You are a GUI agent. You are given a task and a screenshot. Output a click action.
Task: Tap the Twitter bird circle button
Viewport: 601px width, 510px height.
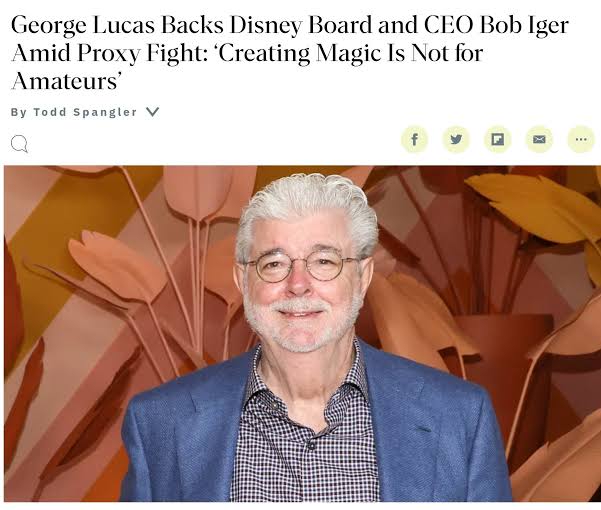click(456, 139)
